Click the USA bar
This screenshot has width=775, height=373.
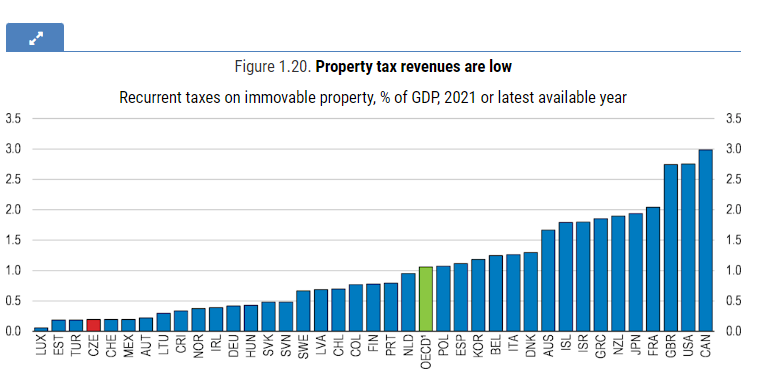[688, 248]
